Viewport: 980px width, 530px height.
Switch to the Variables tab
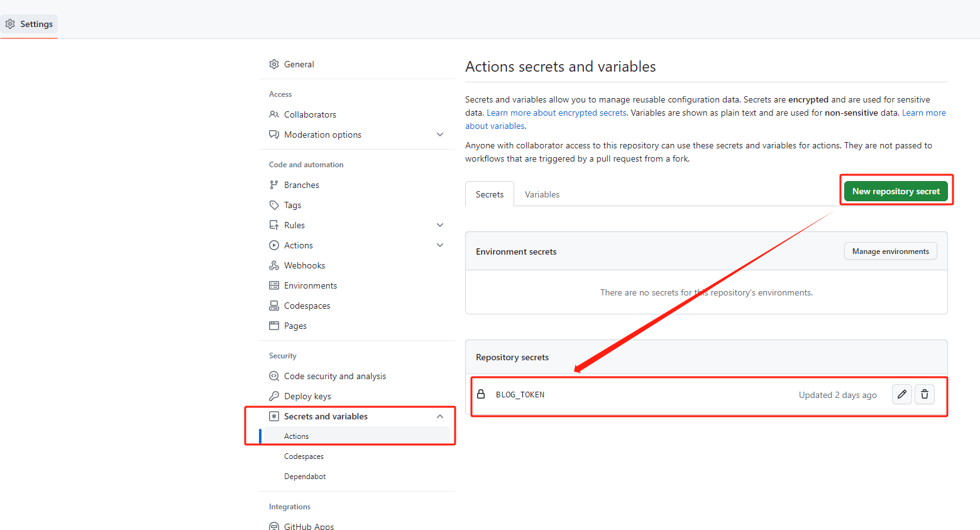(x=541, y=194)
